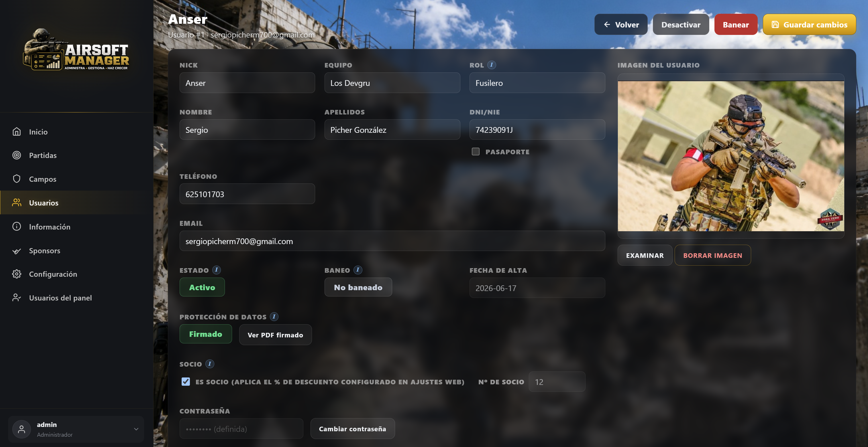This screenshot has width=868, height=447.
Task: Click the Airsoft Manager logo
Action: 76,50
